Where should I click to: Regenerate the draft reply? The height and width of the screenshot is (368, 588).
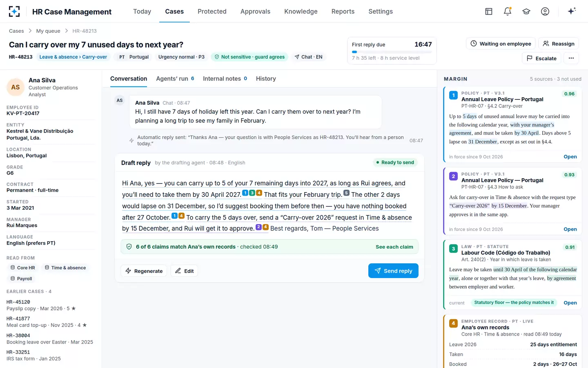[144, 271]
